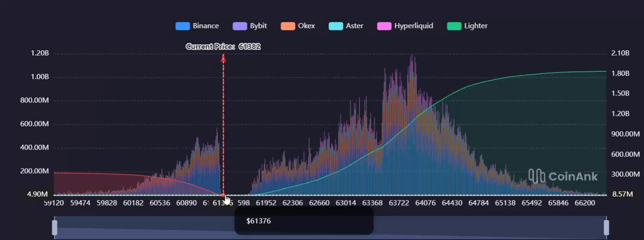Click the 200.00M left axis label

coord(35,171)
